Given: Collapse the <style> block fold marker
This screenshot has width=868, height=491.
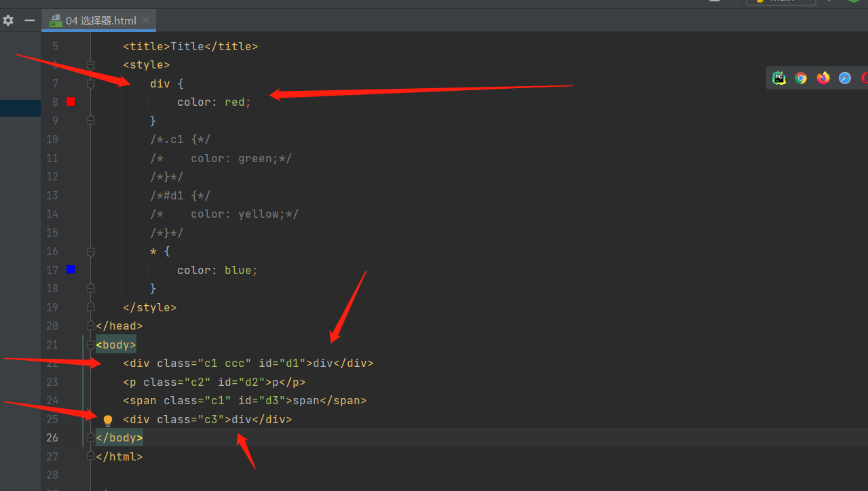Looking at the screenshot, I should click(90, 65).
